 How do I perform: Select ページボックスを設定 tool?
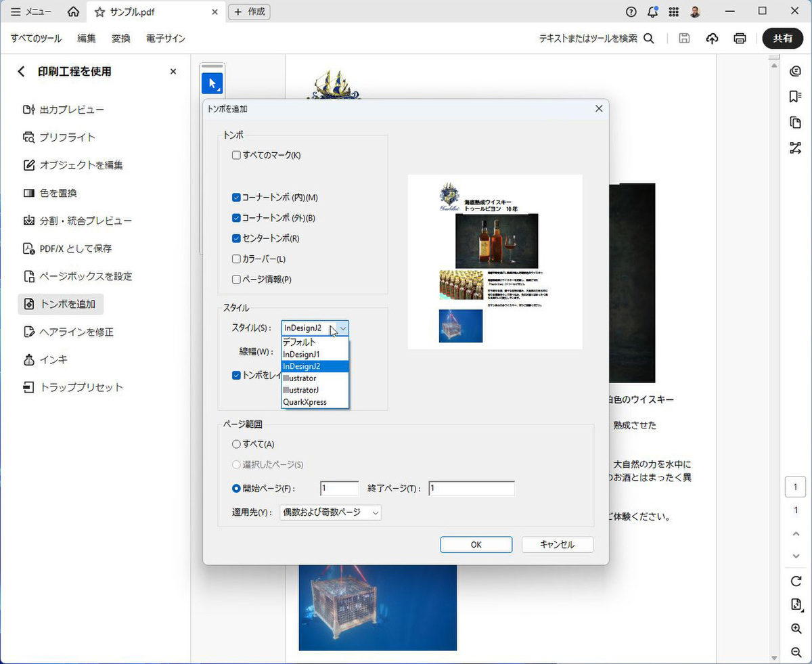[77, 276]
